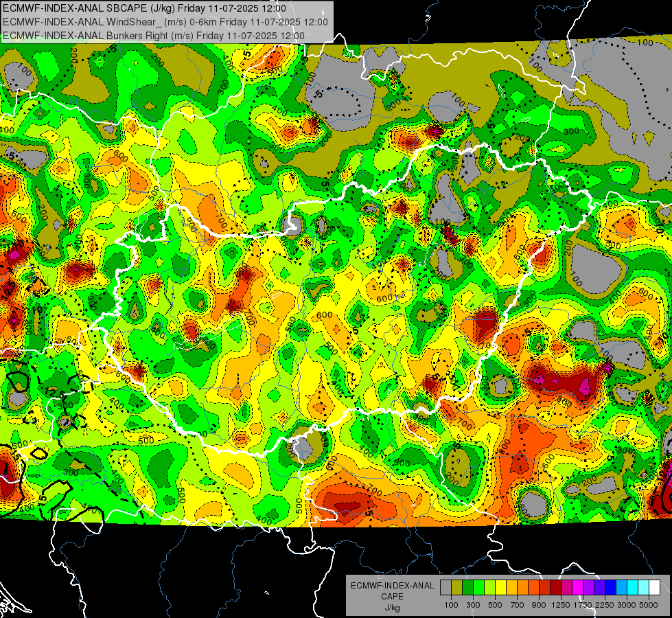Click pure blue swatch right of 2250 tick
Image resolution: width=672 pixels, height=618 pixels.
611,588
